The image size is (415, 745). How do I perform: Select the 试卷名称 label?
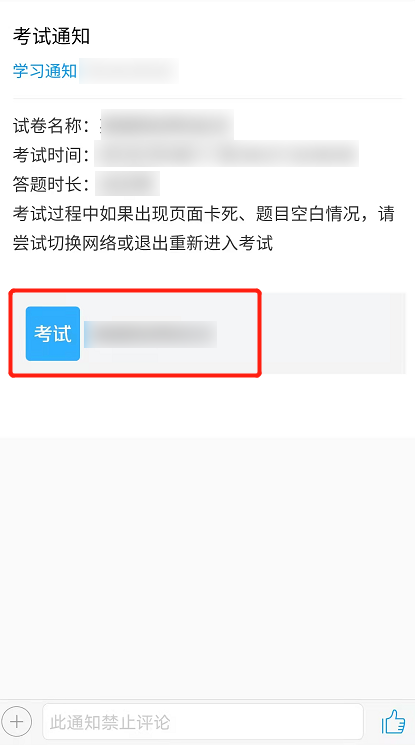click(x=51, y=125)
